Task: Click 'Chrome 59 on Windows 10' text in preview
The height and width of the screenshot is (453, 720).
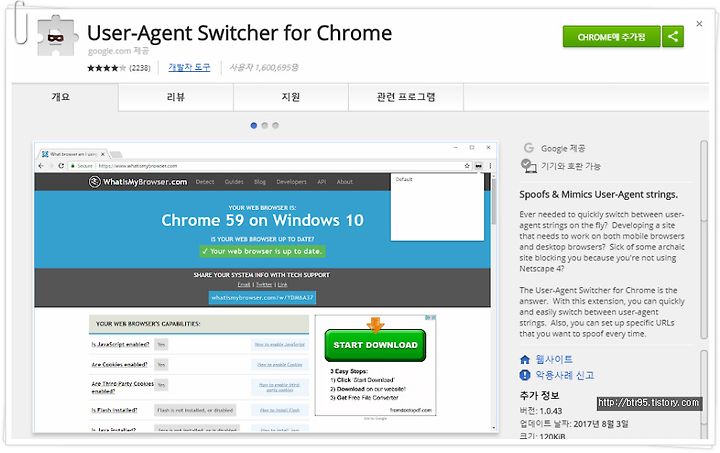Action: pos(262,220)
